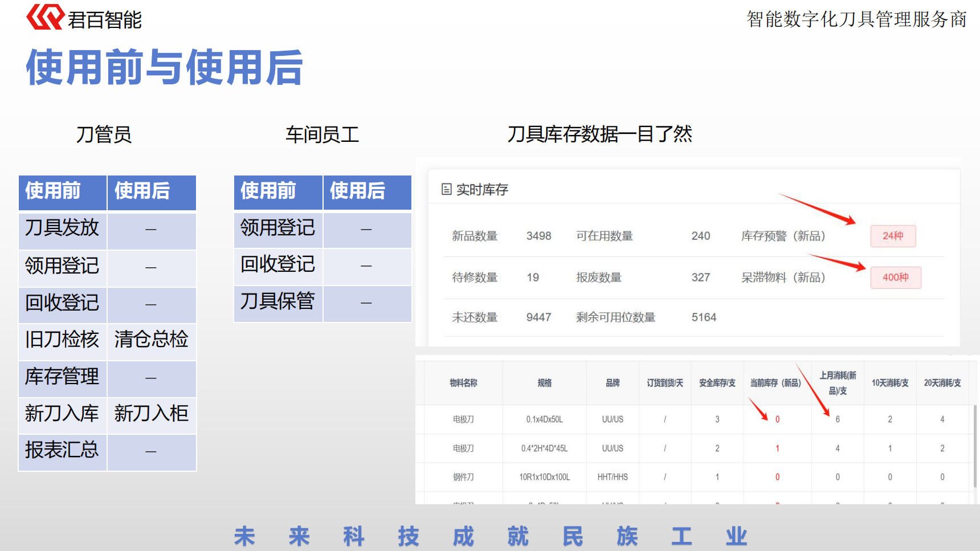Click the document icon beside 实时库存
Image resolution: width=980 pixels, height=551 pixels.
(x=447, y=189)
